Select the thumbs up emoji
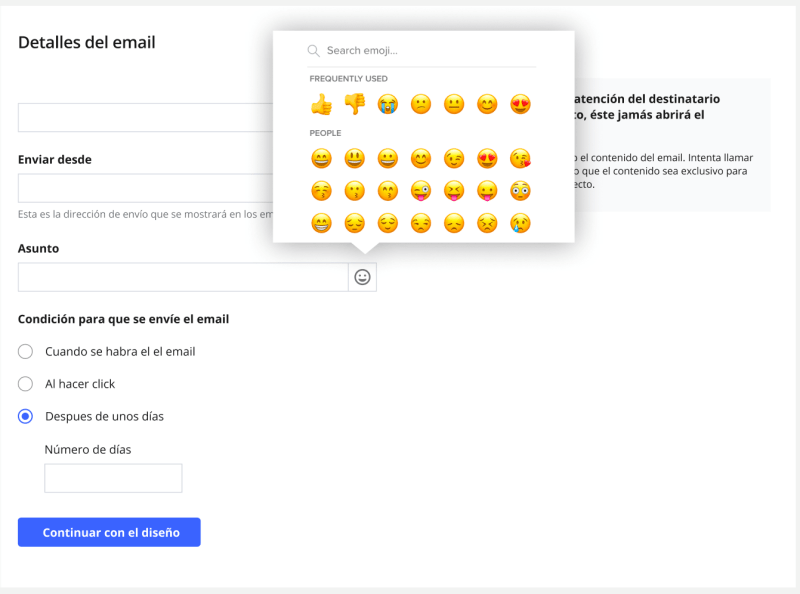Image resolution: width=800 pixels, height=594 pixels. click(321, 104)
